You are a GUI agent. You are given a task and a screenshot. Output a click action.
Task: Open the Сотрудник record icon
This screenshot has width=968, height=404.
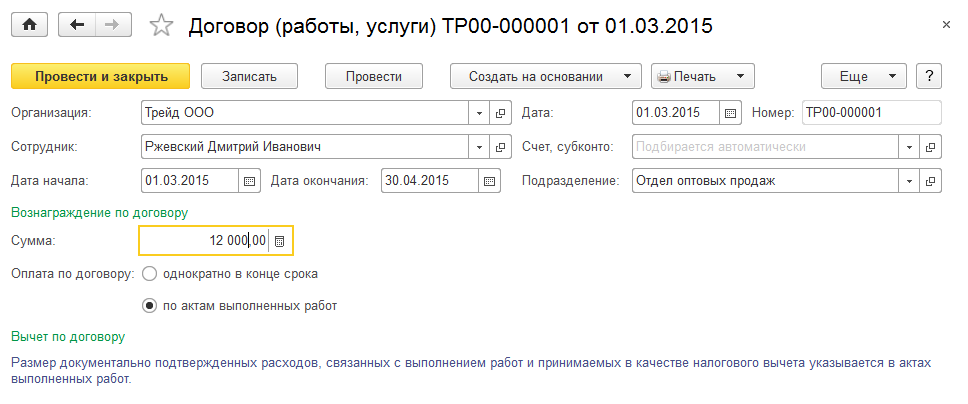pyautogui.click(x=501, y=147)
